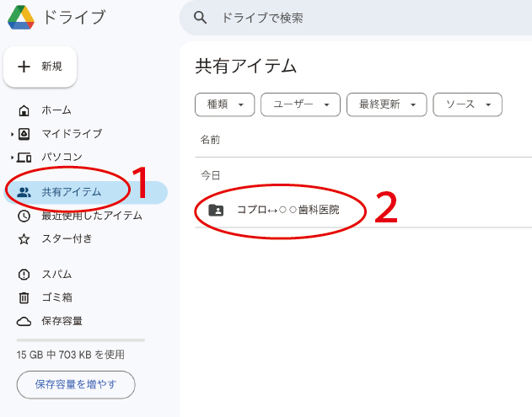Select 共有アイテム in the sidebar
The image size is (532, 417).
click(x=72, y=192)
